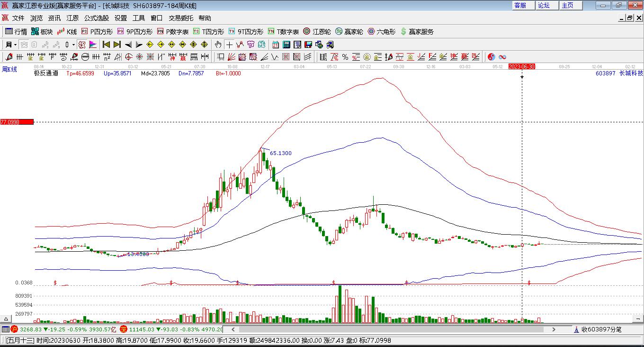
Task: Click the calculator icon in toolbar
Action: (286, 45)
